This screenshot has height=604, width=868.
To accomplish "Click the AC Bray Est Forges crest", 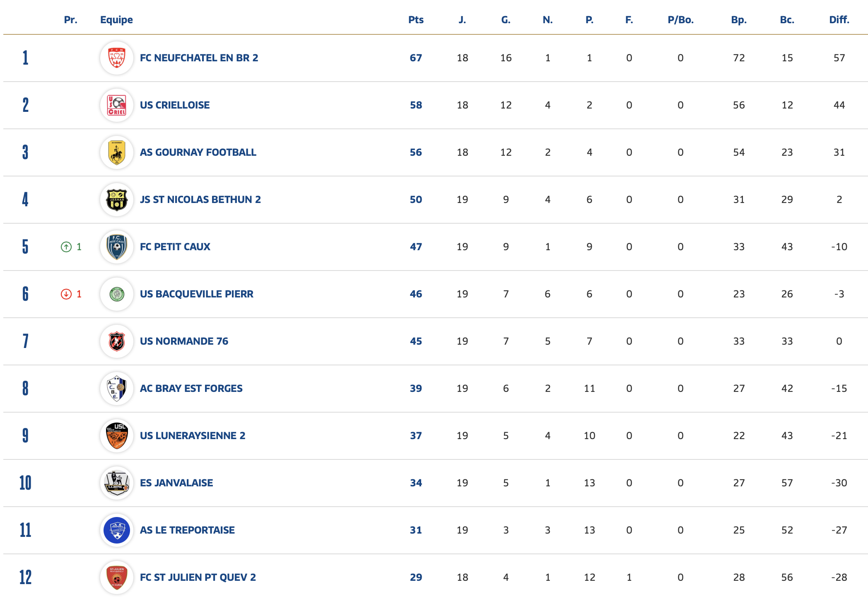I will [x=117, y=389].
